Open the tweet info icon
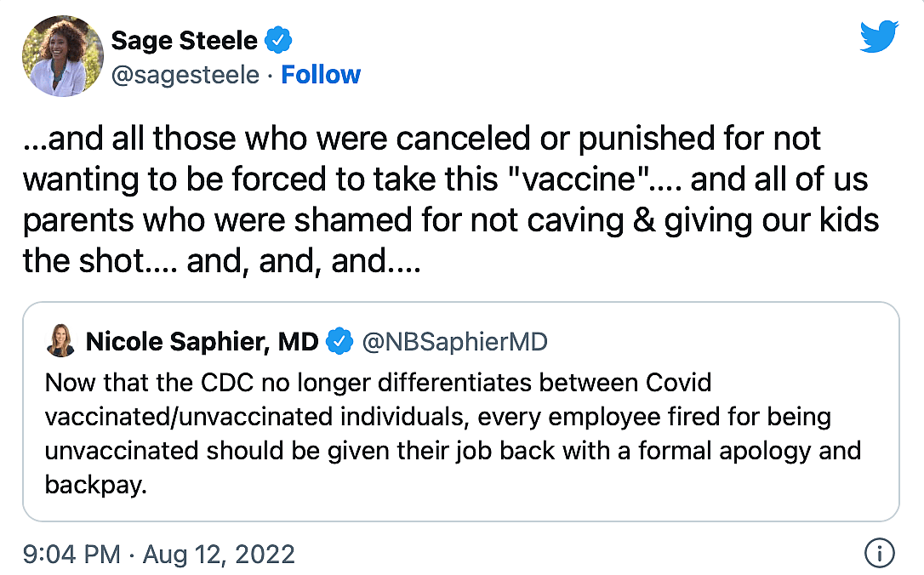Image resolution: width=924 pixels, height=575 pixels. (x=879, y=554)
